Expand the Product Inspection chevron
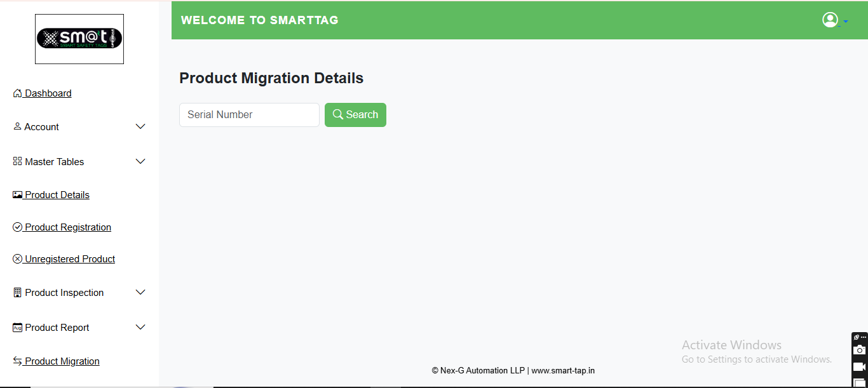 point(141,292)
